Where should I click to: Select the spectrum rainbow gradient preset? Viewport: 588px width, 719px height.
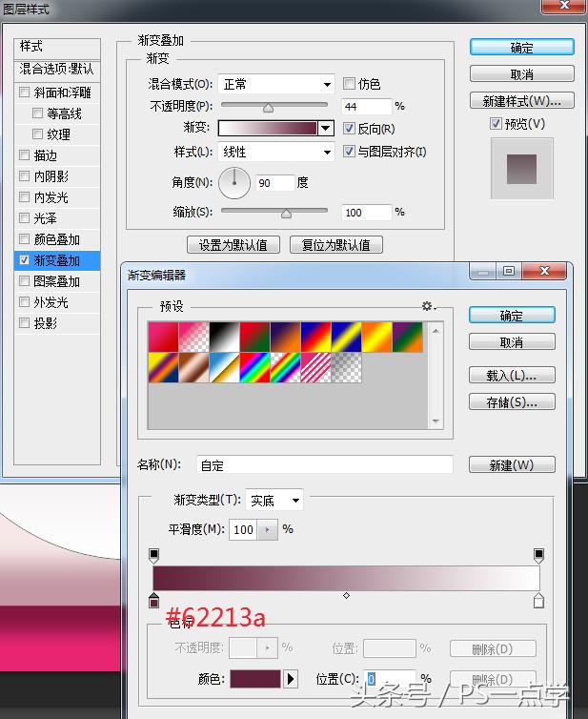click(254, 367)
